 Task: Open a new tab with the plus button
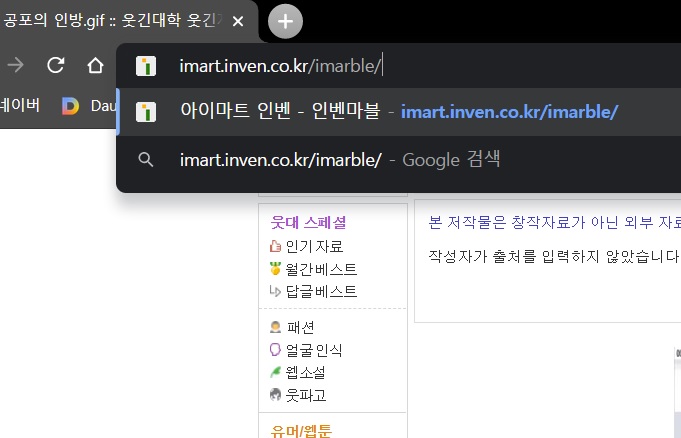click(285, 21)
